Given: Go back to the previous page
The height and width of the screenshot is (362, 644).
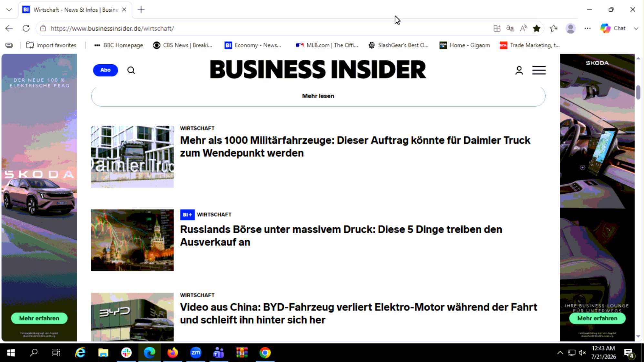Looking at the screenshot, I should [x=9, y=28].
